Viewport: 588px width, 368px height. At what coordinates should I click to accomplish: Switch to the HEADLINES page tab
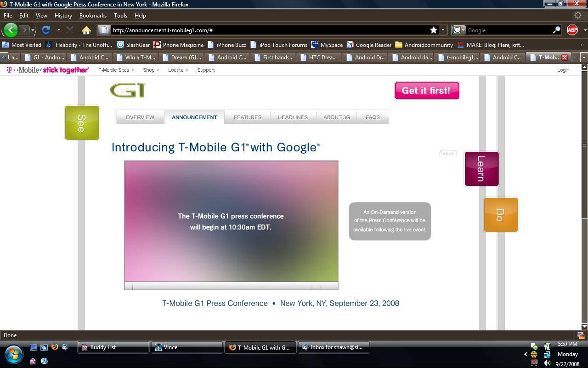tap(293, 117)
